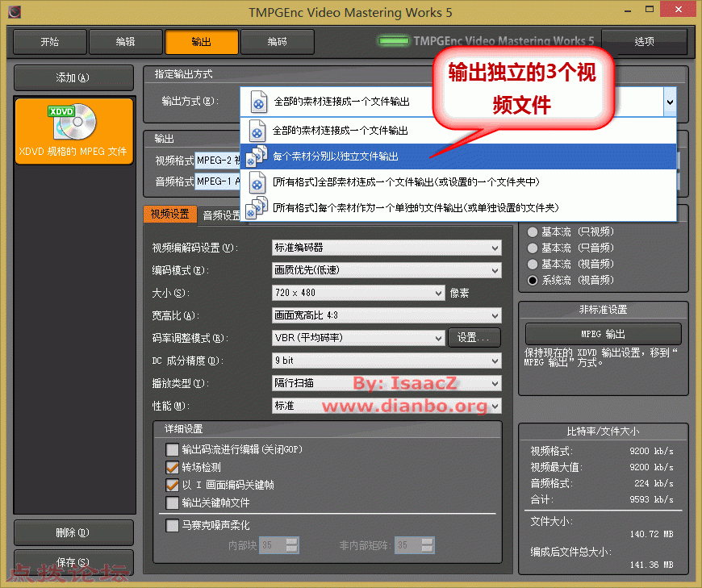Choose 全部的素材连接成一个文件输出 from the list

tap(458, 131)
